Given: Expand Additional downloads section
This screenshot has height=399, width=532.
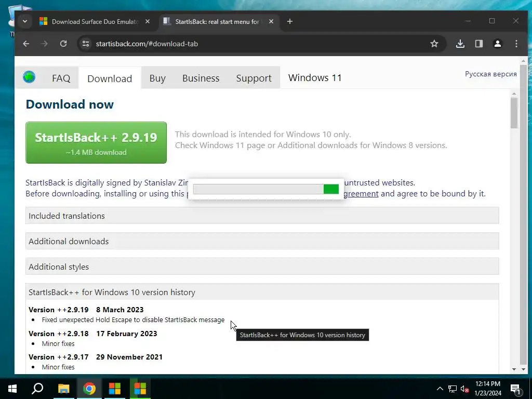Looking at the screenshot, I should [262, 241].
